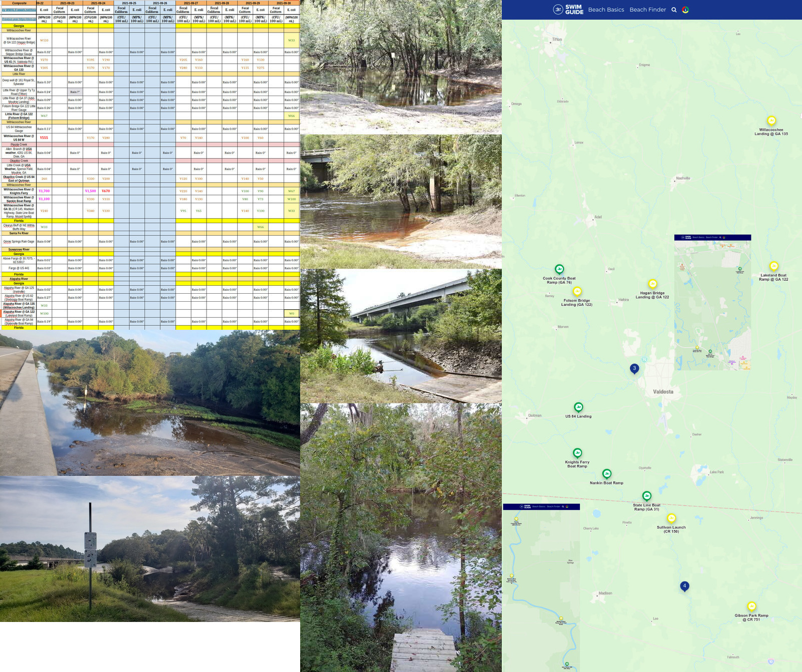Select the V1,500 cell in Knights Ferry row
Screen dimensions: 802x672
91,191
